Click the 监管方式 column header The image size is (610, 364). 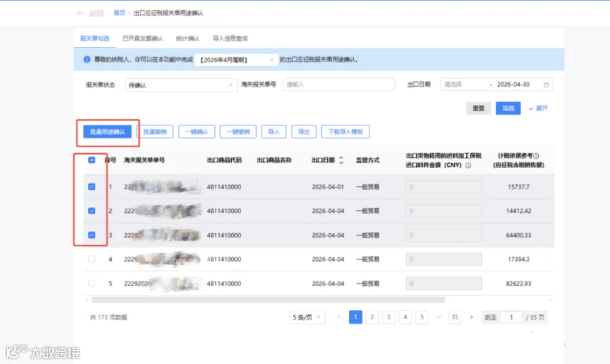tap(367, 160)
